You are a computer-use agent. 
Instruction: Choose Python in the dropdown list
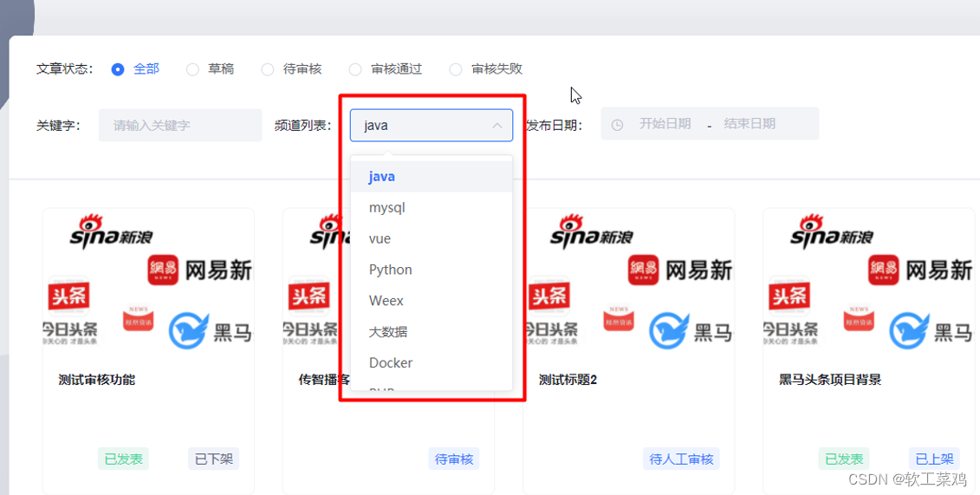[x=432, y=270]
